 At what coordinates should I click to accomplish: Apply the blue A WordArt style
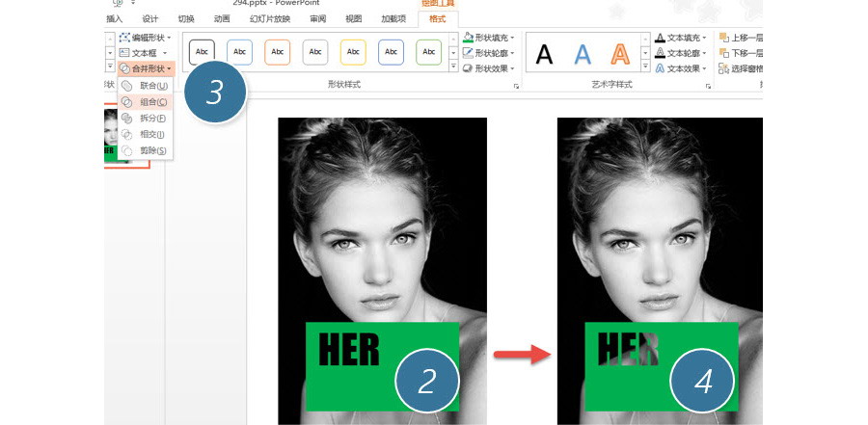(x=583, y=54)
